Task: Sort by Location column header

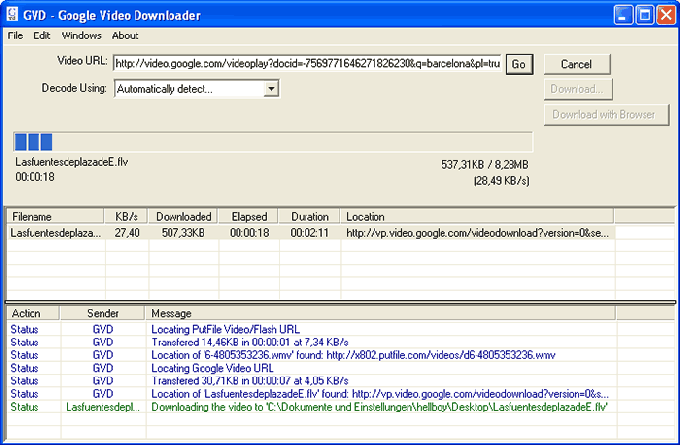Action: click(x=477, y=216)
